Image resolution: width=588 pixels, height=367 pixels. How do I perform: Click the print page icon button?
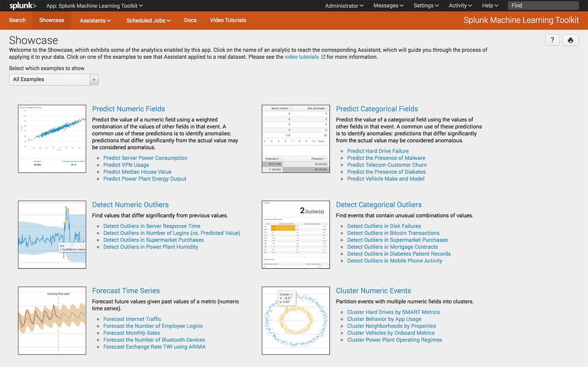point(570,40)
